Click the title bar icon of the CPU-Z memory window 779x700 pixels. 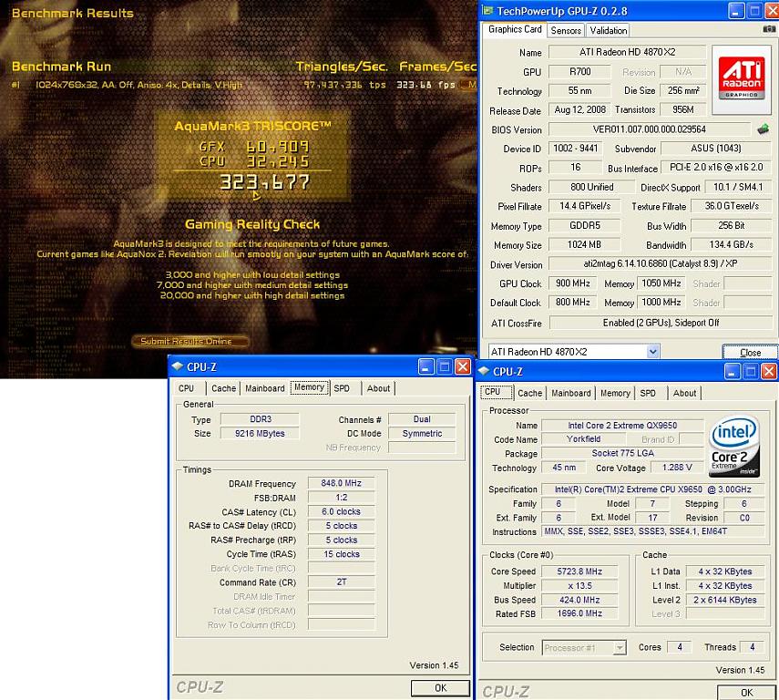click(x=178, y=367)
